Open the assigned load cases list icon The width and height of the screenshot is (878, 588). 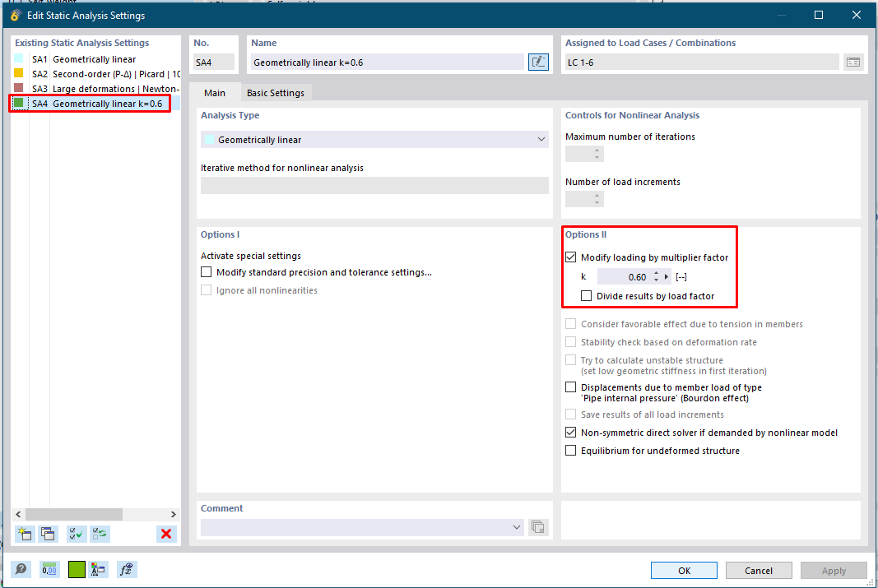point(852,63)
